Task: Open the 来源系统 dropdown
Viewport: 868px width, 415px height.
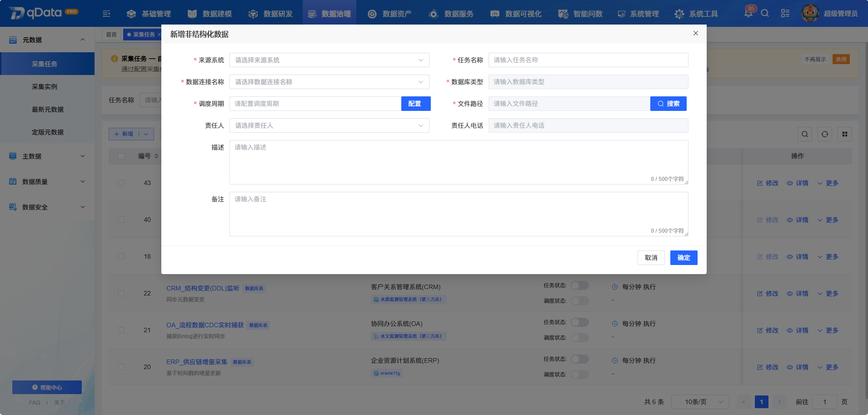Action: tap(329, 60)
